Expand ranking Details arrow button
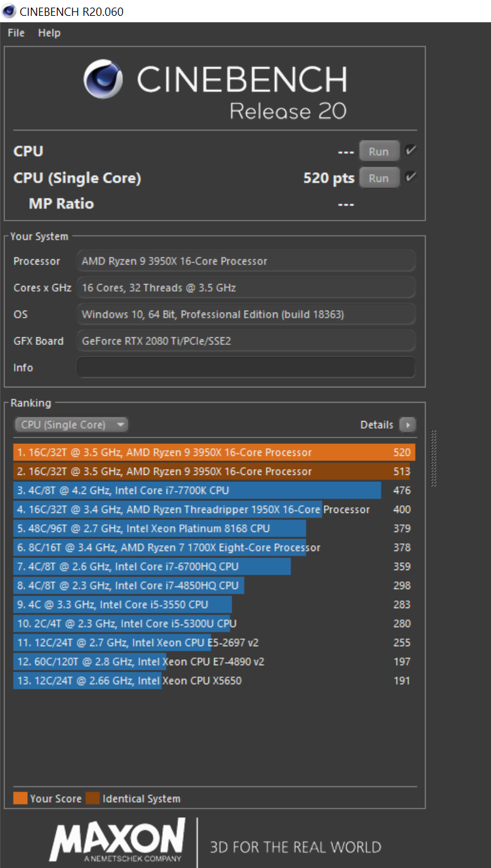Viewport: 491px width, 868px height. click(x=408, y=425)
